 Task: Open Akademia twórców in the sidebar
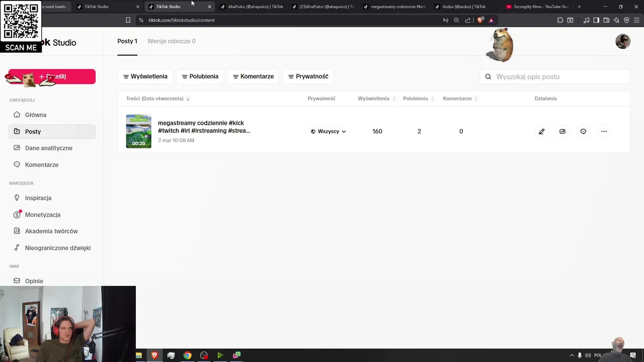click(52, 231)
